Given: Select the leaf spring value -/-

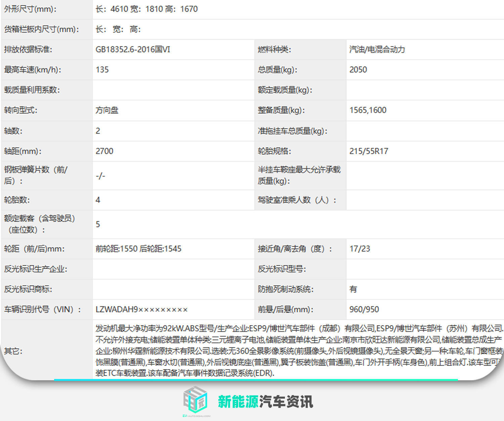Looking at the screenshot, I should (100, 176).
